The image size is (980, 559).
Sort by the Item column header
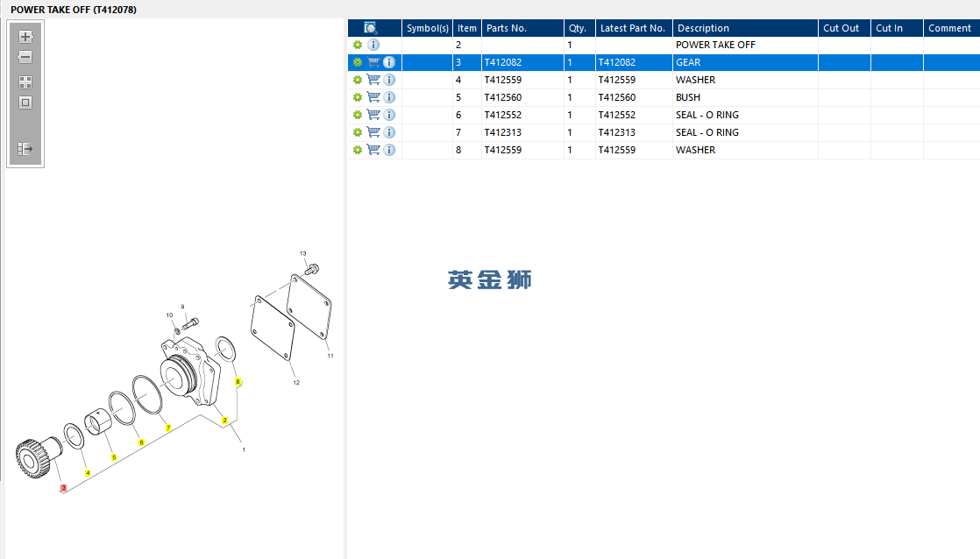467,28
